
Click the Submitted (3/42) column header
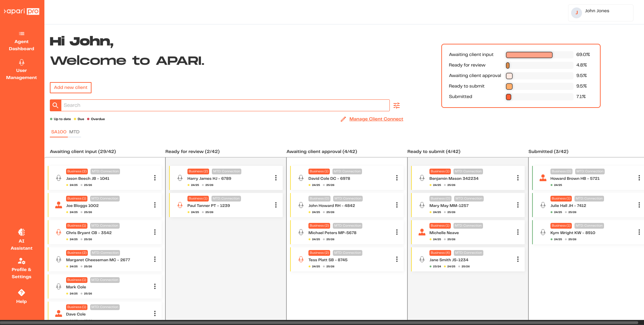548,152
